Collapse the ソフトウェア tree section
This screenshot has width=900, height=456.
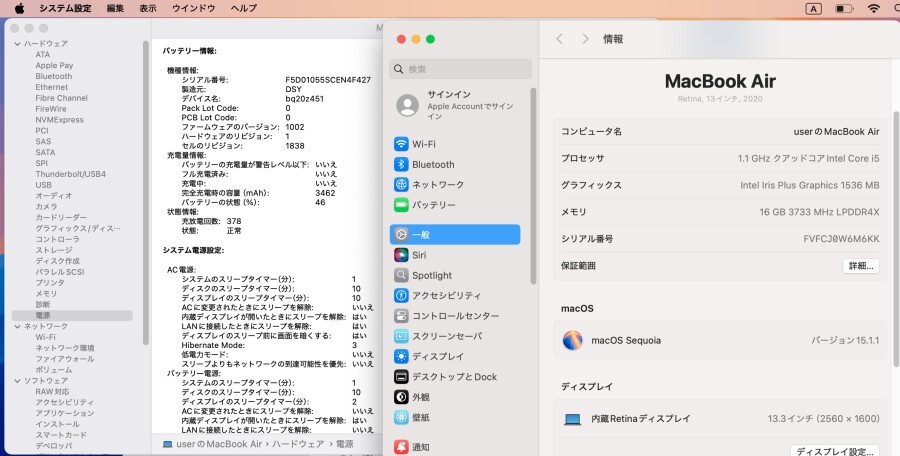tap(17, 381)
